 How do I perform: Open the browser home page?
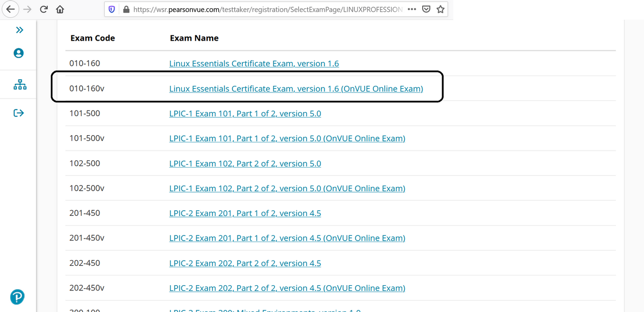pos(60,9)
